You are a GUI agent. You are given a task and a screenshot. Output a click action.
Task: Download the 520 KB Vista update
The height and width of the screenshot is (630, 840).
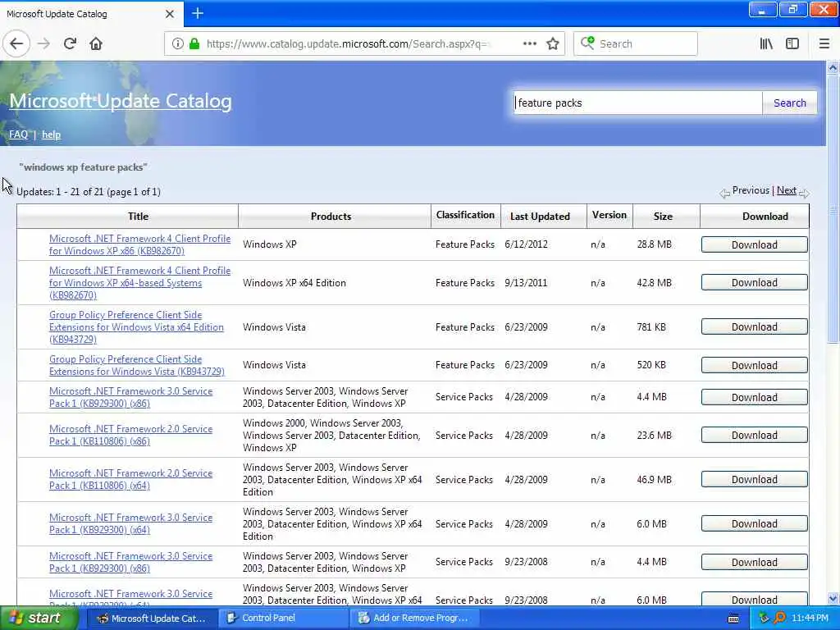click(755, 365)
